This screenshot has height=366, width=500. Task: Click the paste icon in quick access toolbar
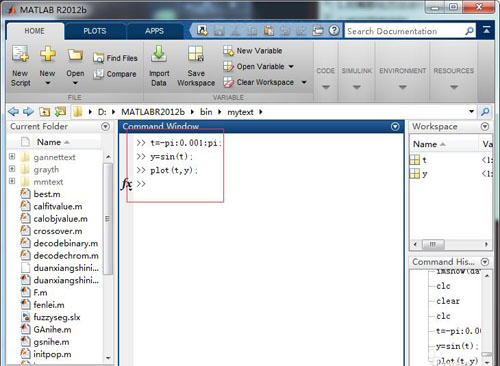click(x=269, y=31)
